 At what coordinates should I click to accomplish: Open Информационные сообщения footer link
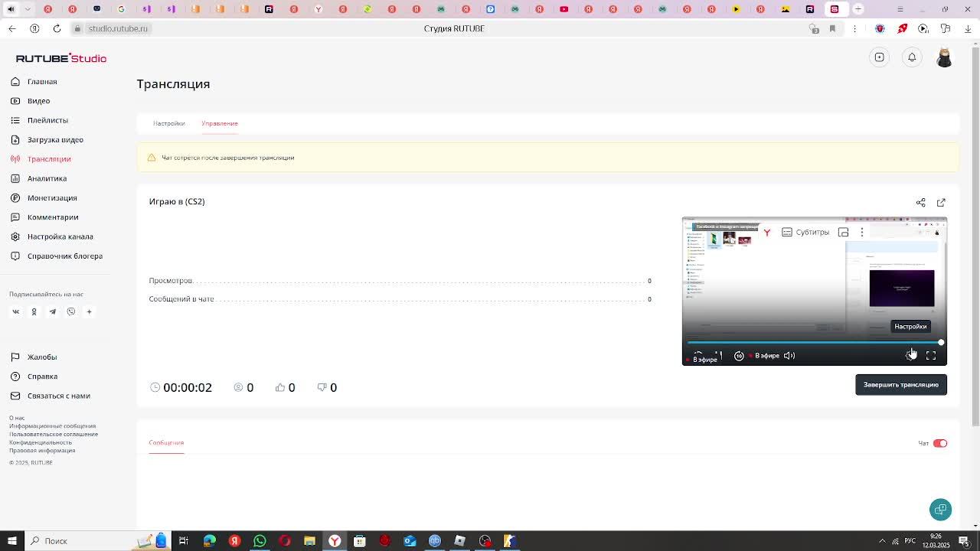click(52, 426)
